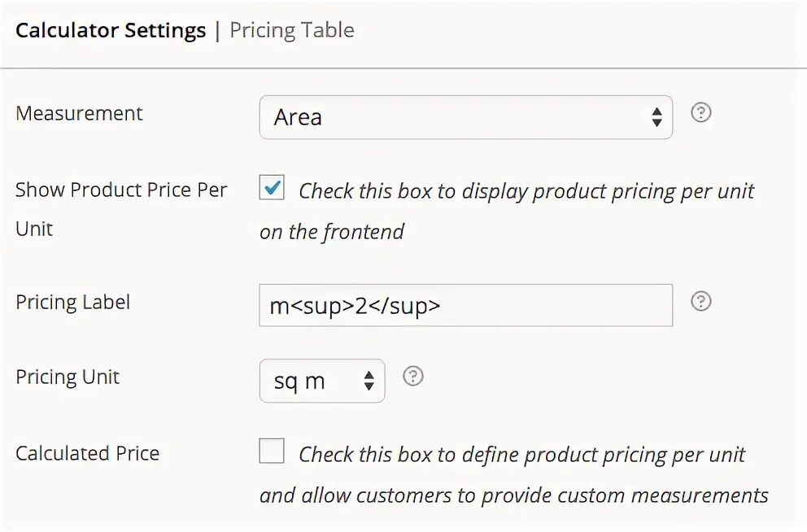Click the up-down arrows in the sq m select

click(369, 381)
